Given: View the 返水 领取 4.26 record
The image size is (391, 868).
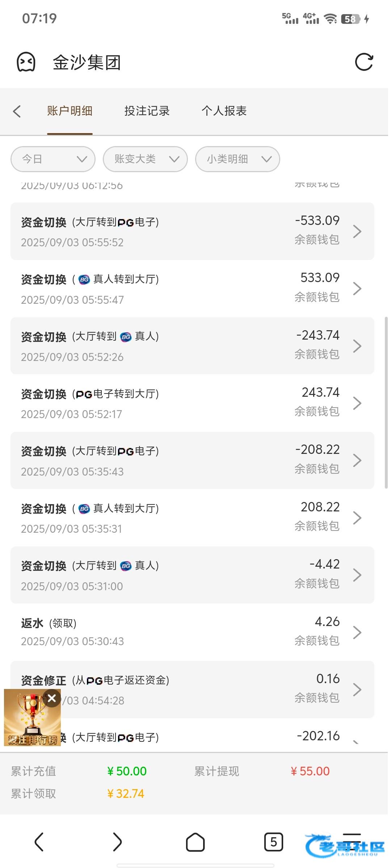Looking at the screenshot, I should pyautogui.click(x=192, y=632).
